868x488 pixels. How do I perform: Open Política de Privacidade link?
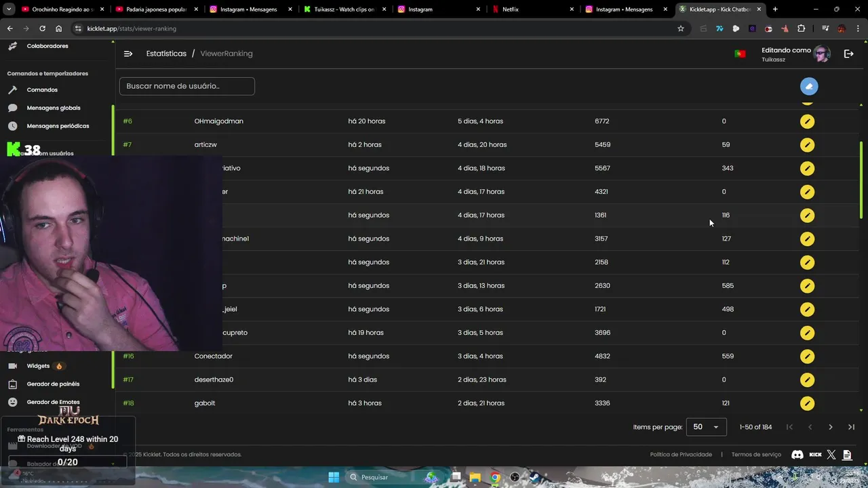681,455
